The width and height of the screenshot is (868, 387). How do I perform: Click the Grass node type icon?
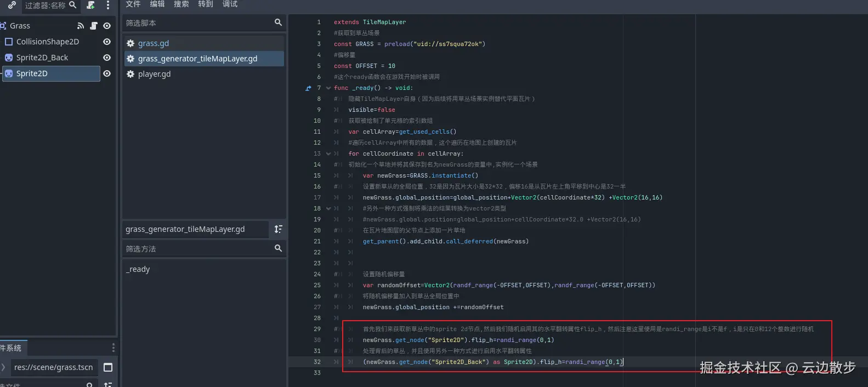tap(3, 26)
